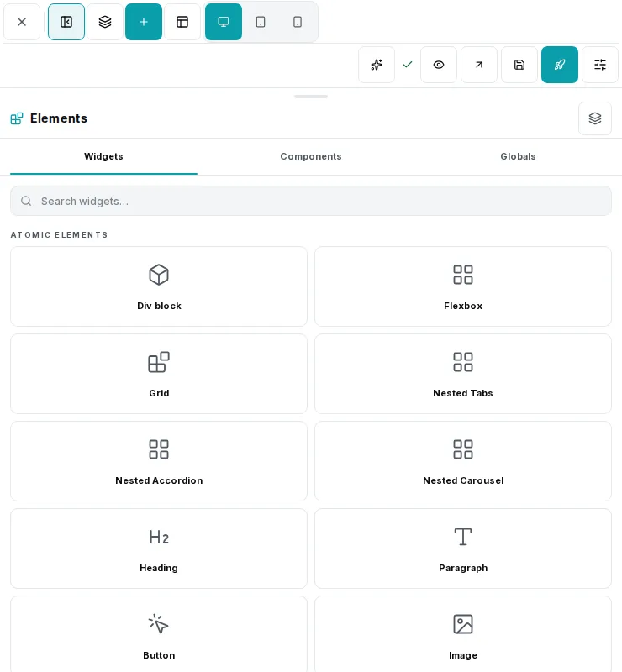Open the layers icon in top toolbar
Viewport: 622px width, 672px height.
[x=105, y=22]
